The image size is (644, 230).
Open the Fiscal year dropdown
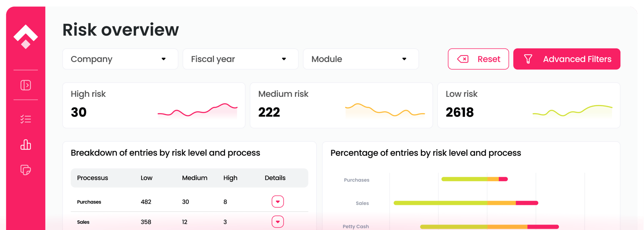tap(240, 59)
